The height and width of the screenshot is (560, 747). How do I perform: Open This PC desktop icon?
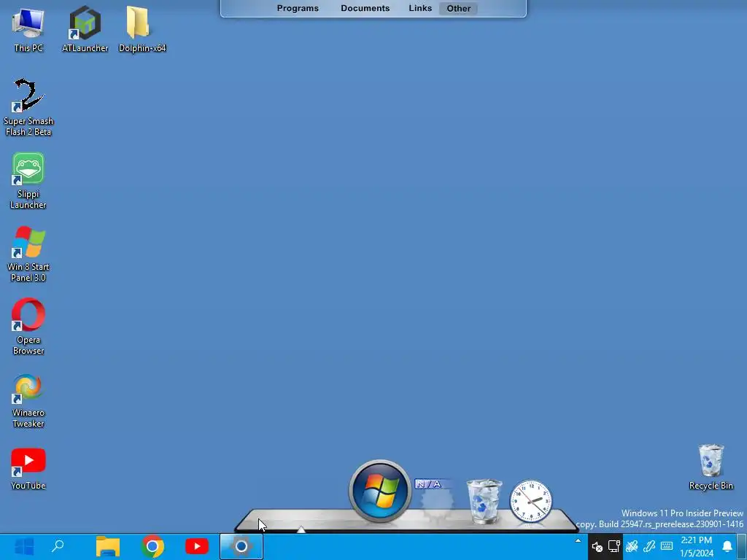pyautogui.click(x=28, y=29)
